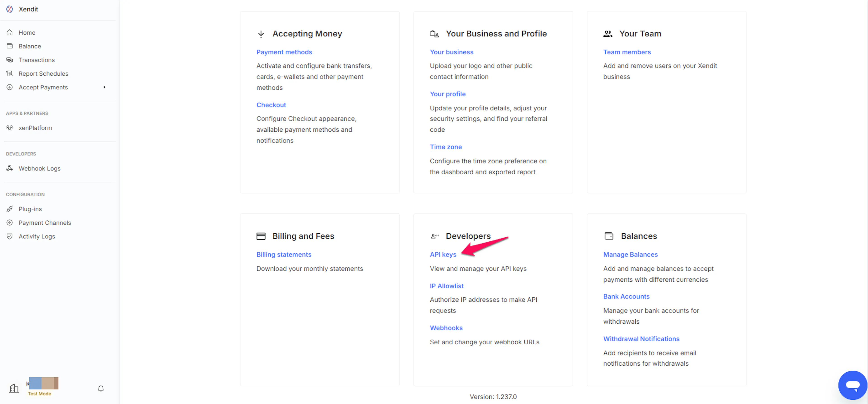Open the notifications bell icon
The image size is (868, 404).
101,388
